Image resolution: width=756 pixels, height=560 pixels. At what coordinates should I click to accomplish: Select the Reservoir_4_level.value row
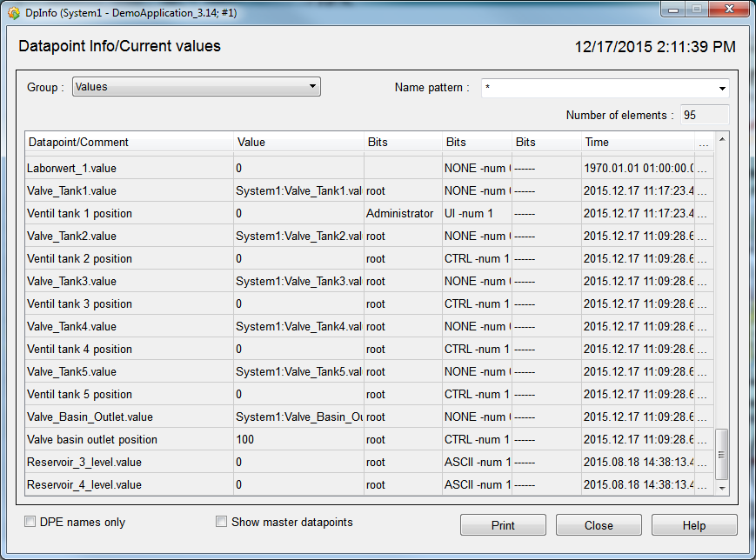[x=129, y=484]
